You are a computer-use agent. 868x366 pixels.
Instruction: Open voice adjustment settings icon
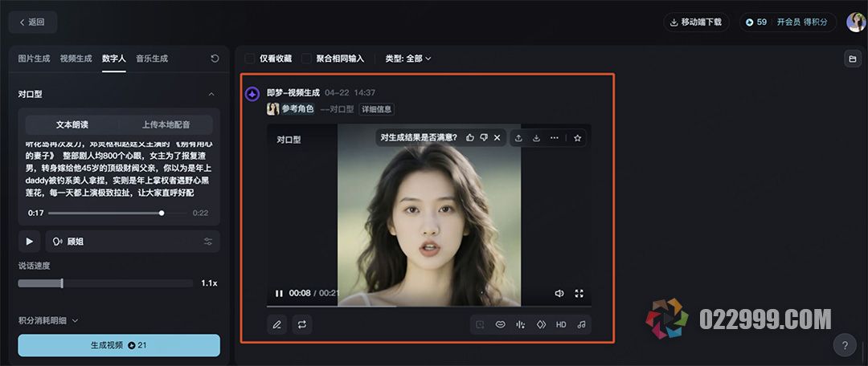[x=208, y=242]
